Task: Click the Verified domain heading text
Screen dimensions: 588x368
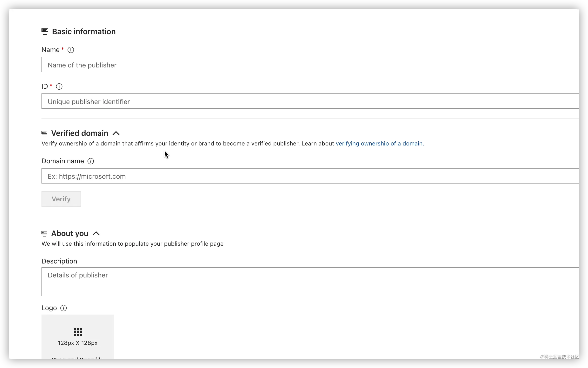Action: point(79,133)
